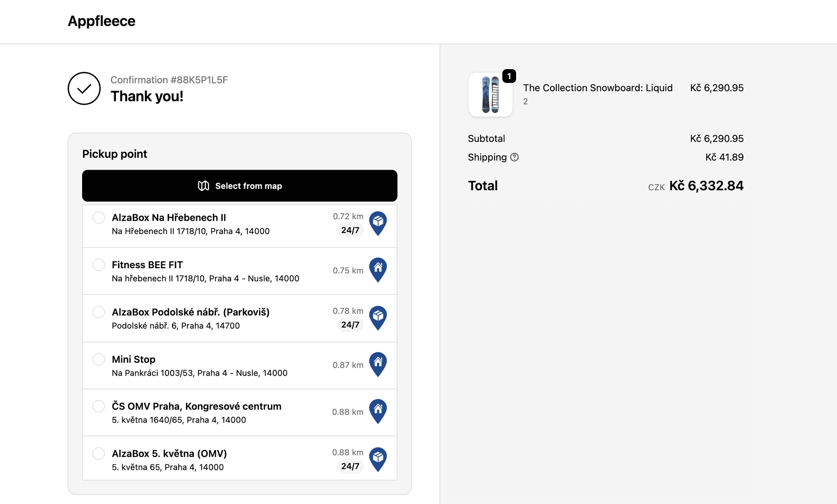
Task: Open the Select from map button
Action: 239,186
